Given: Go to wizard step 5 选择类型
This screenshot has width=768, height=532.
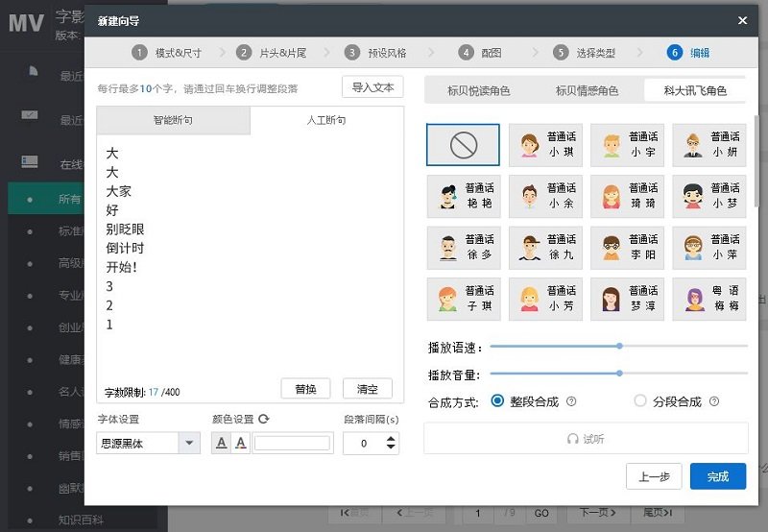Looking at the screenshot, I should (585, 53).
